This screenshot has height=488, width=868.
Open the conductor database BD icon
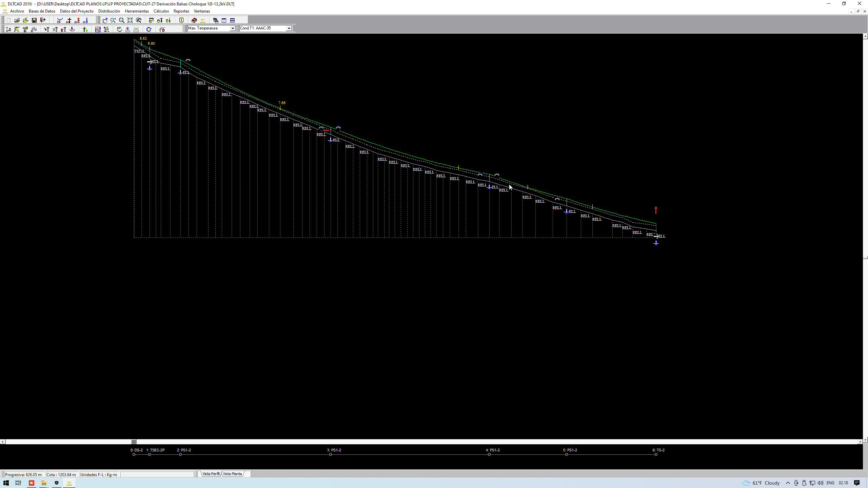click(60, 20)
